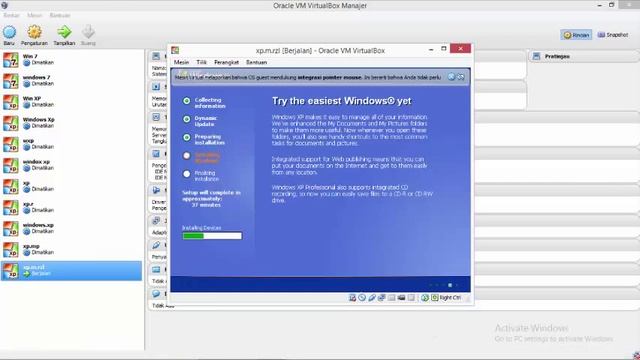
Task: Click the Display section icon in Manager details
Action: 156,117
